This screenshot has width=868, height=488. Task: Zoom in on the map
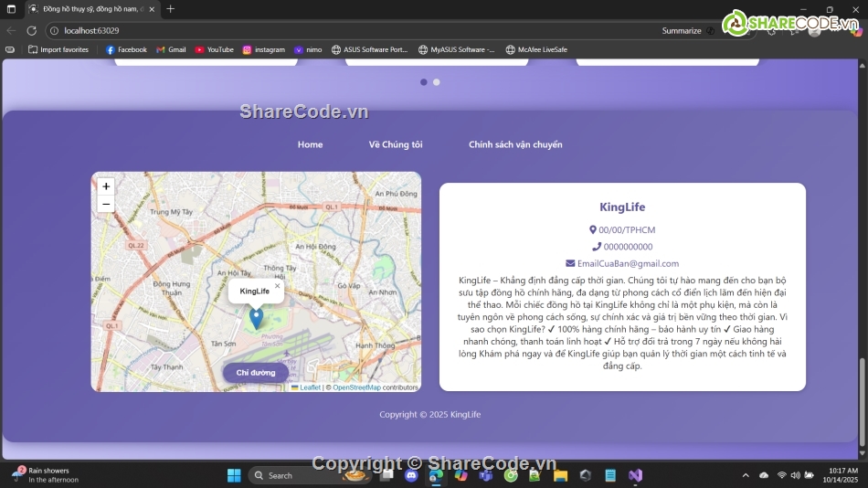(x=106, y=186)
